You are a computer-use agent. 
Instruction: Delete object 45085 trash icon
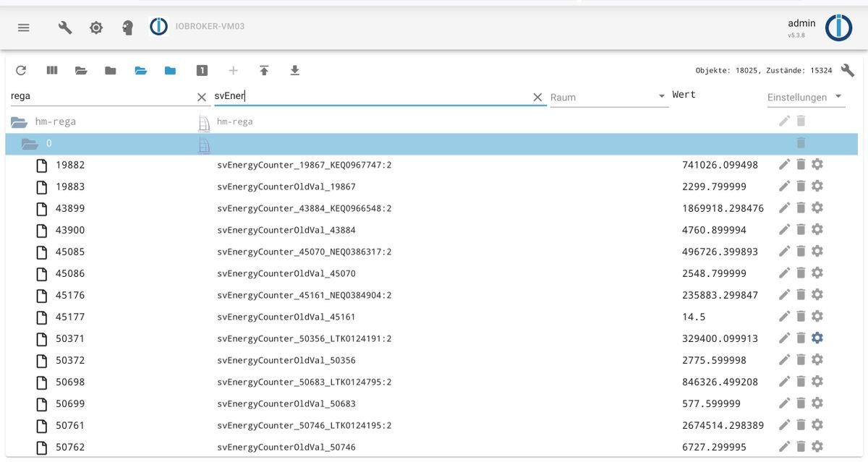pos(801,252)
